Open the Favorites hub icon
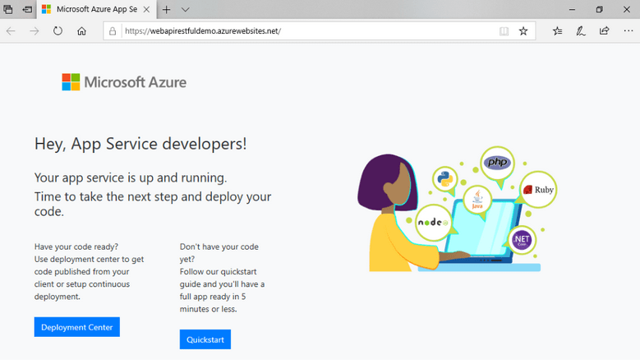Image resolution: width=640 pixels, height=364 pixels. [x=558, y=31]
